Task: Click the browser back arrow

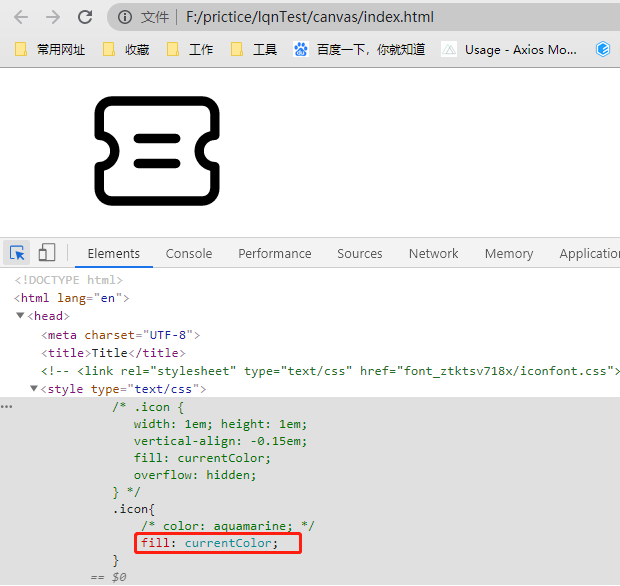Action: [21, 17]
